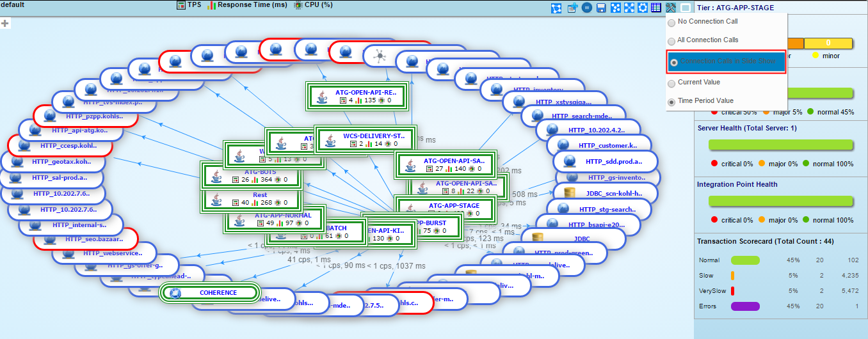Click the CPU chip legend icon
This screenshot has width=868, height=339.
click(298, 5)
